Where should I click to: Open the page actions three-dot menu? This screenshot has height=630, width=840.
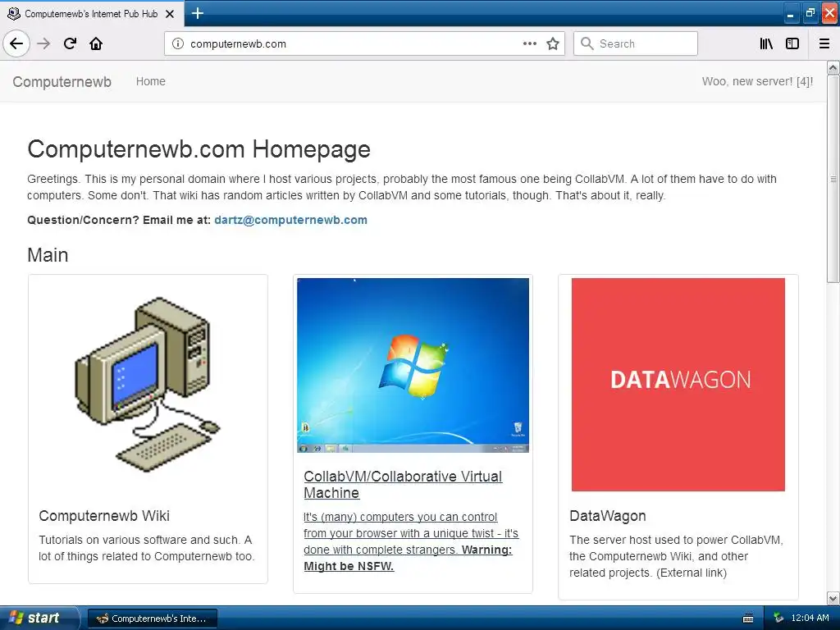point(529,44)
